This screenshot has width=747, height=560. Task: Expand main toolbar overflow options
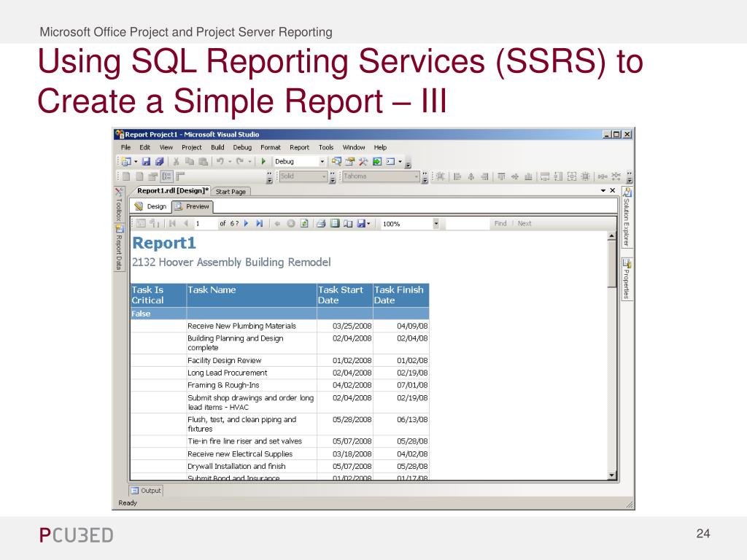pyautogui.click(x=409, y=166)
